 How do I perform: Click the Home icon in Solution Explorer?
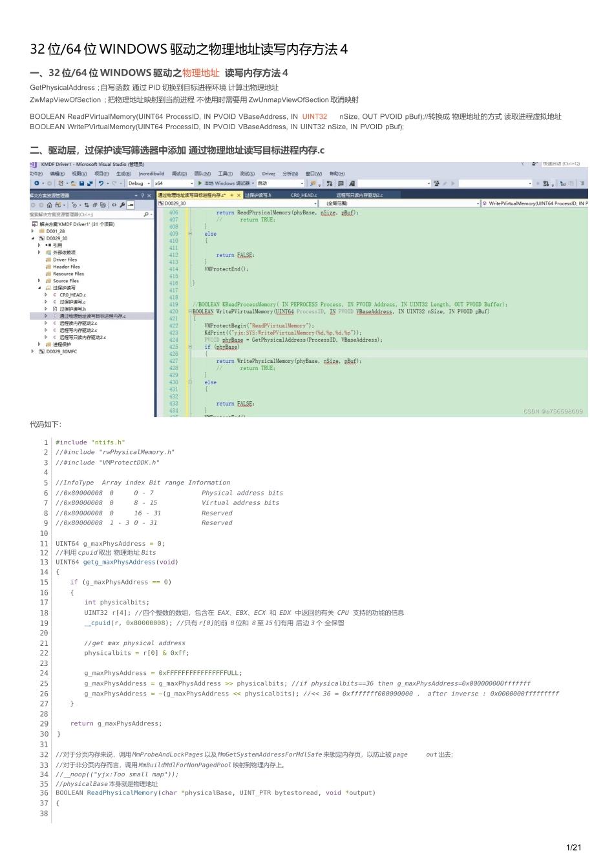point(50,205)
